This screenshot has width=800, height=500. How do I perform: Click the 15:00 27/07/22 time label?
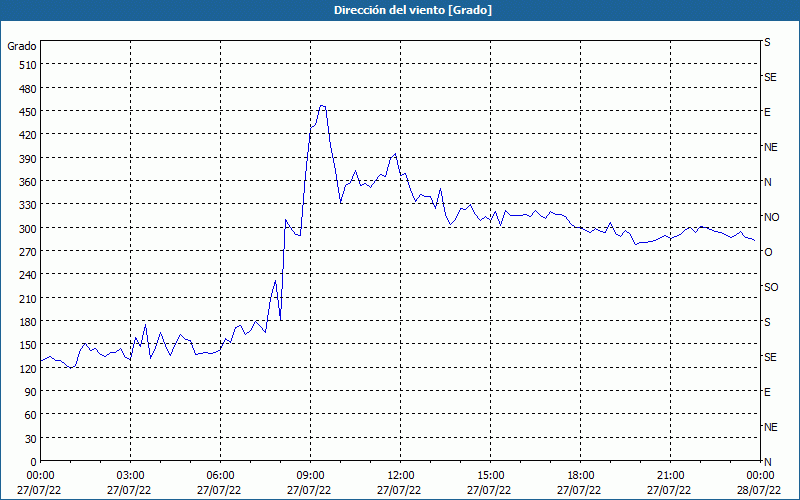490,483
